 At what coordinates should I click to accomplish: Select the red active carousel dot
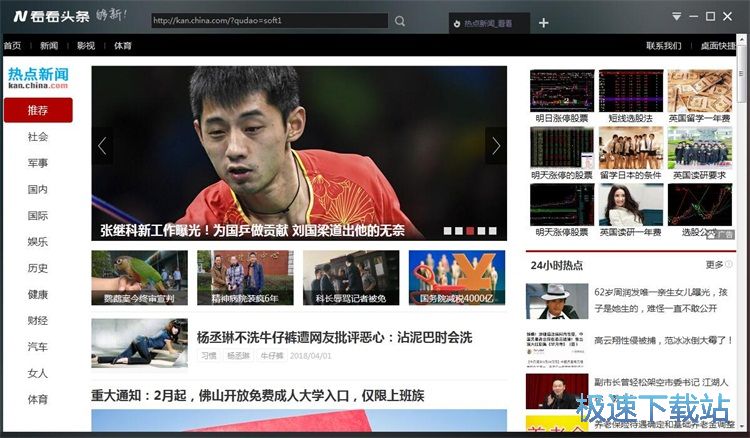click(x=470, y=231)
